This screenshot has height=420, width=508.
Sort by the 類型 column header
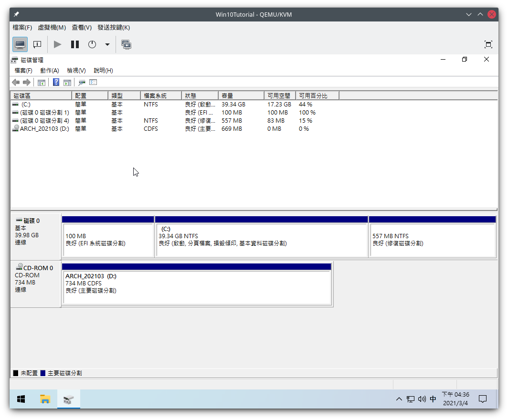click(x=125, y=96)
